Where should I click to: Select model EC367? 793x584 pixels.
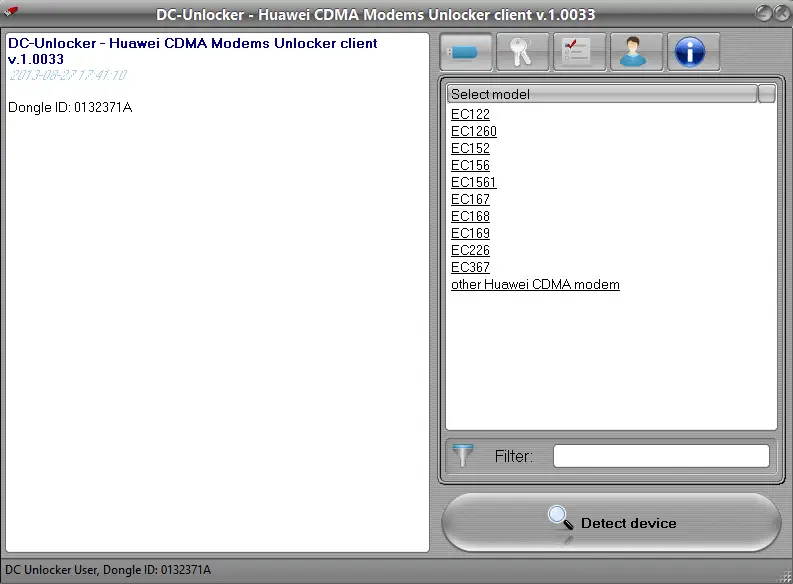click(x=470, y=267)
